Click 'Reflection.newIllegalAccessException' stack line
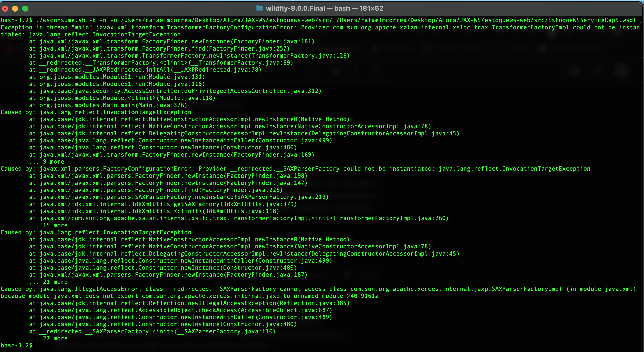This screenshot has height=352, width=644. [x=189, y=303]
